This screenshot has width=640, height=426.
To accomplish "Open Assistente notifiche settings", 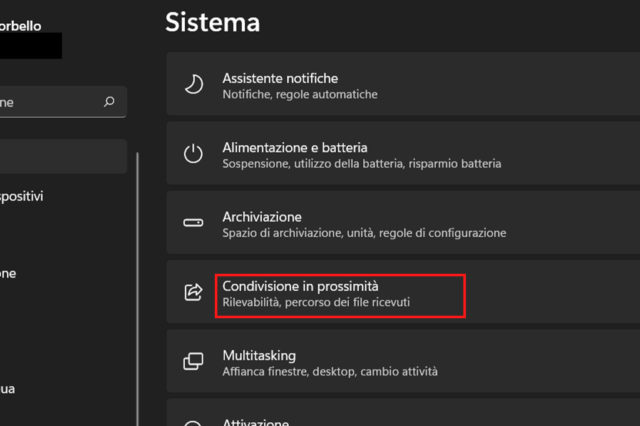I will (400, 85).
